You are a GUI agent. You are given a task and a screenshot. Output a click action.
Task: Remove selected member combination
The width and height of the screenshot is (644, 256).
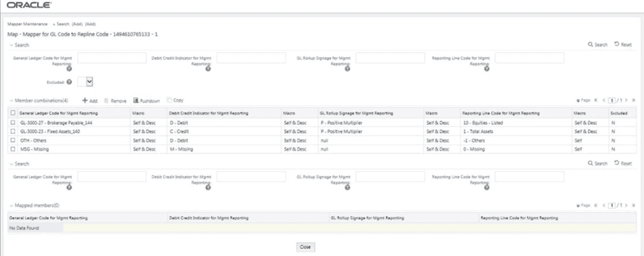115,100
